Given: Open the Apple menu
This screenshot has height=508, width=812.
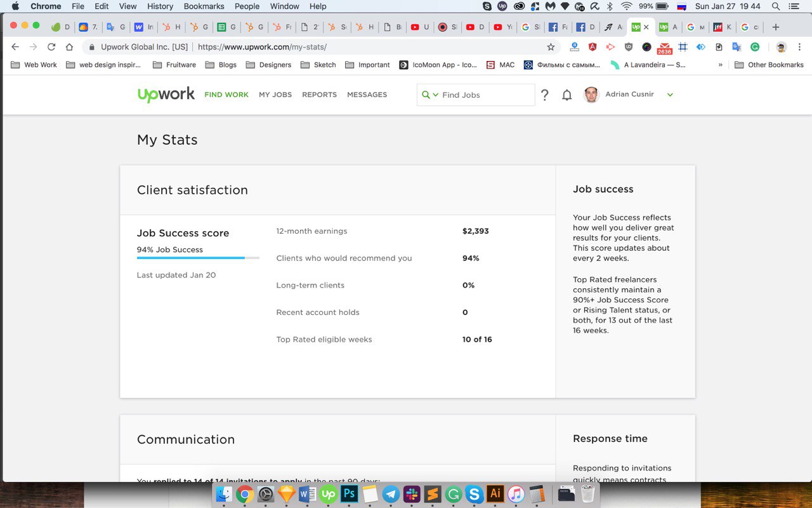Looking at the screenshot, I should [x=15, y=6].
